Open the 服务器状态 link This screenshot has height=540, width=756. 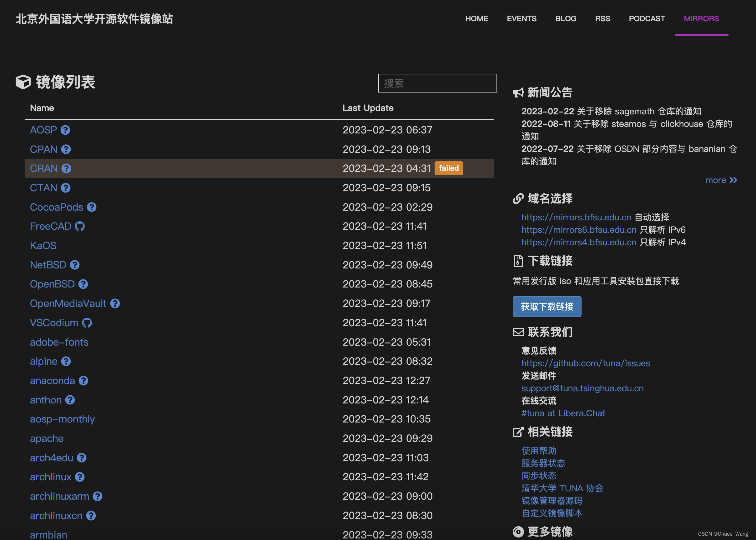pyautogui.click(x=543, y=463)
